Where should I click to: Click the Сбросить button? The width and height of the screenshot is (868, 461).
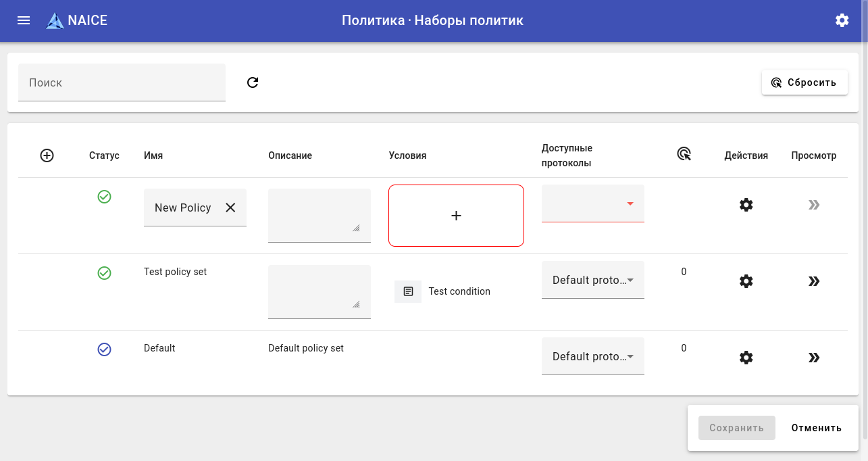[805, 82]
